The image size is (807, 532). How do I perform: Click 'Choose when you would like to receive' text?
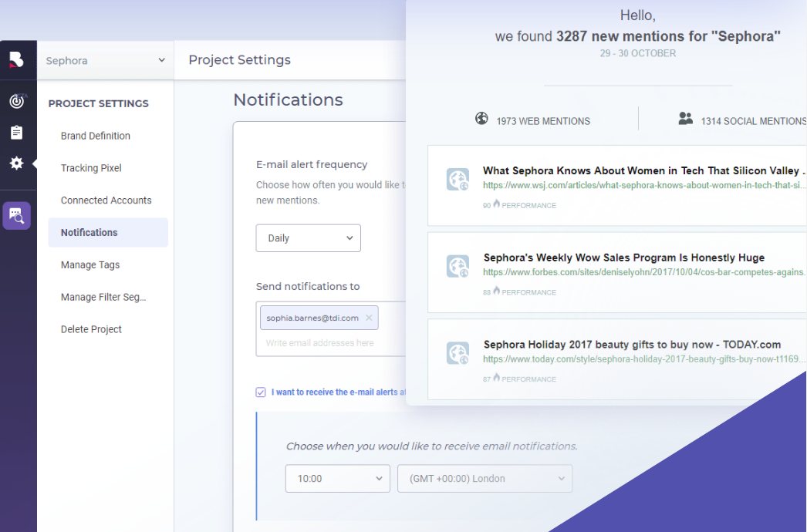tap(431, 446)
